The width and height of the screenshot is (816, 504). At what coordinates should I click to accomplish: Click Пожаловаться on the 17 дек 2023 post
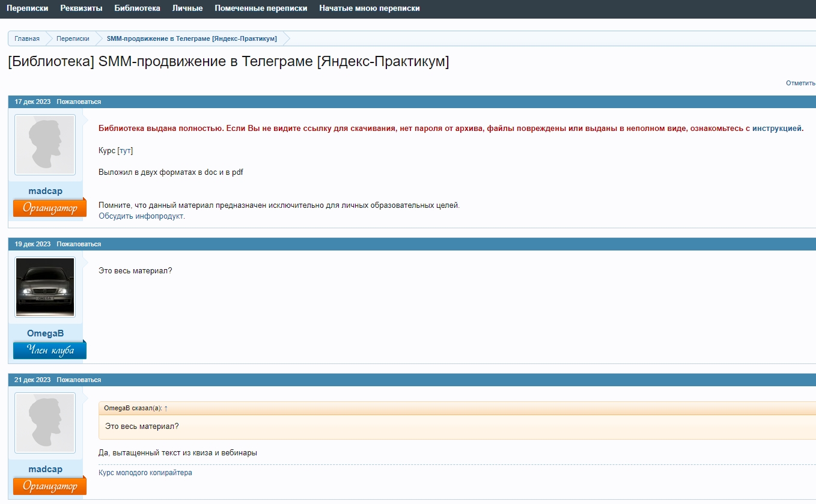[79, 102]
